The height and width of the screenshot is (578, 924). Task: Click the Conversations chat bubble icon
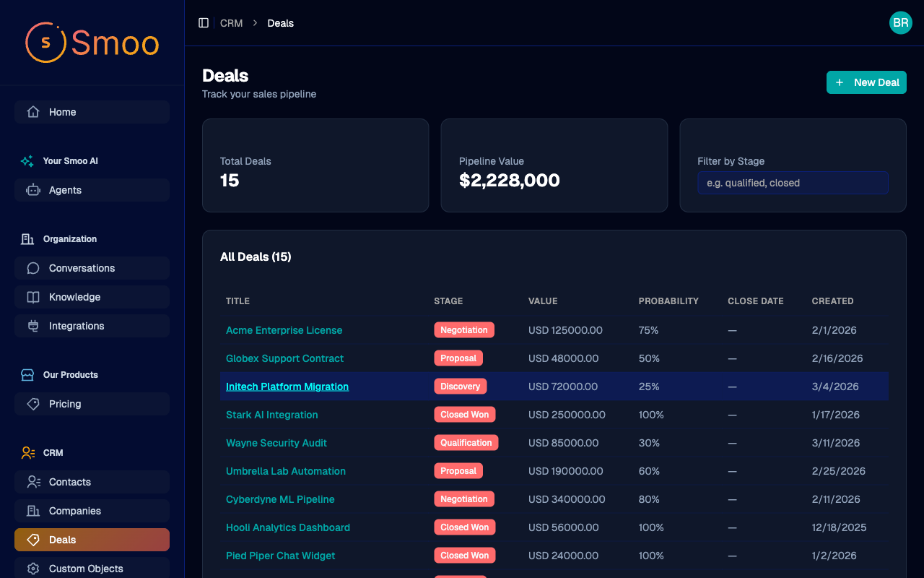tap(33, 268)
